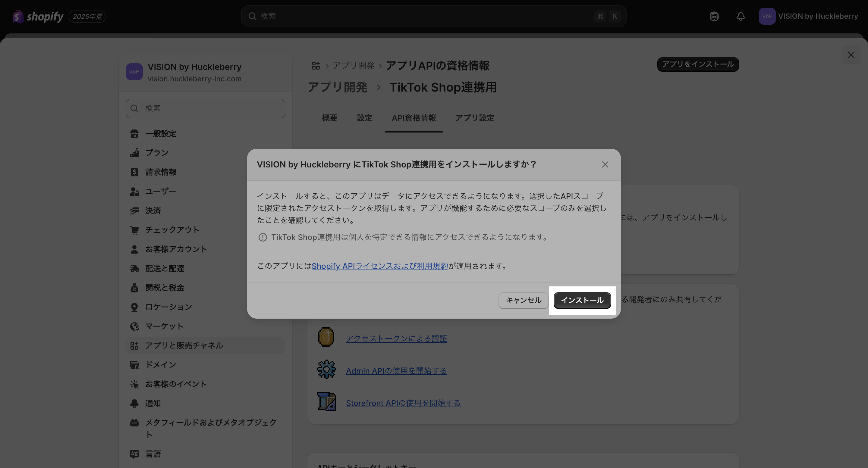
Task: Open the 言語 settings item
Action: pos(205,454)
